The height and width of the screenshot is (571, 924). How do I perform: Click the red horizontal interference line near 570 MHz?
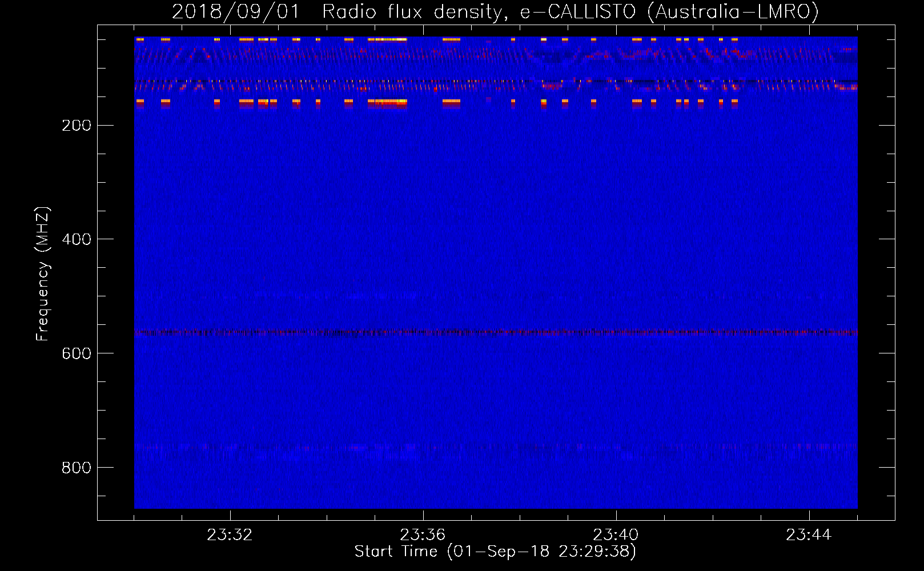tap(496, 332)
